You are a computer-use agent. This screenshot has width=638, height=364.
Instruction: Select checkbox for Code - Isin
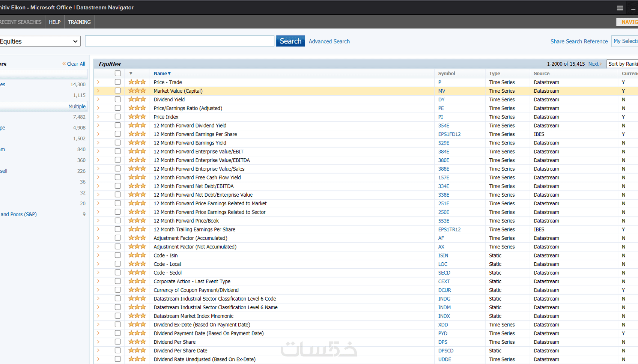click(118, 255)
